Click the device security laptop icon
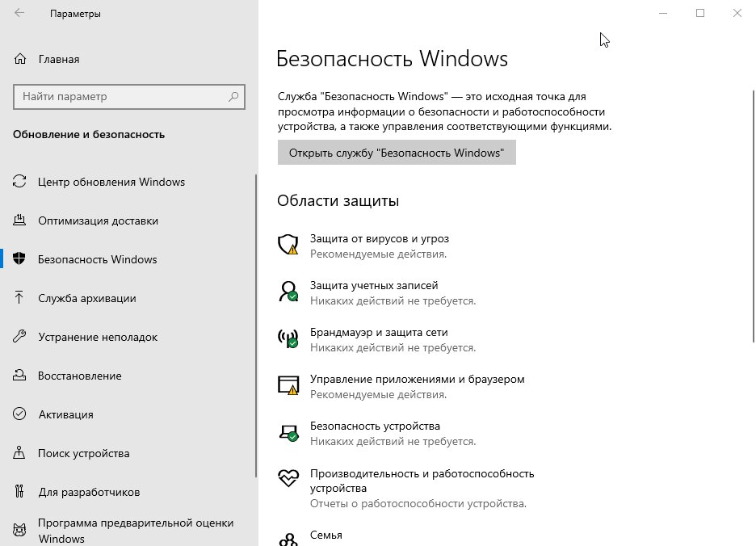This screenshot has height=546, width=756. [289, 432]
